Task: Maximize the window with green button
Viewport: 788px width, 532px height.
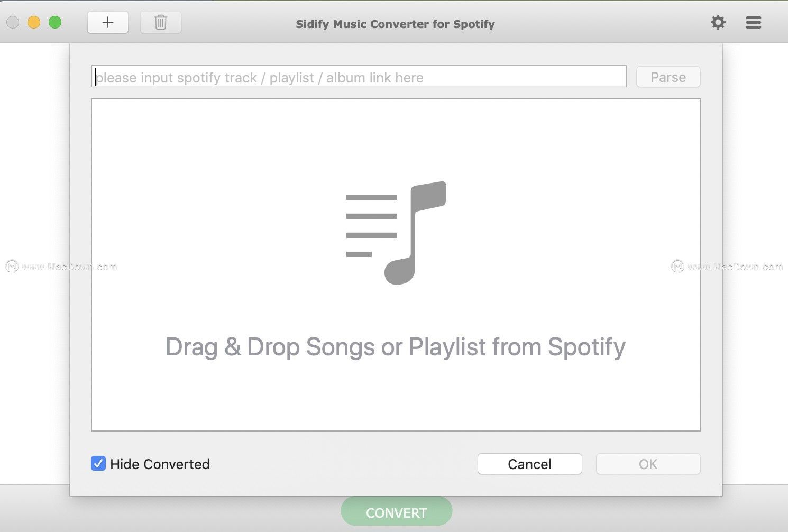Action: pyautogui.click(x=55, y=22)
